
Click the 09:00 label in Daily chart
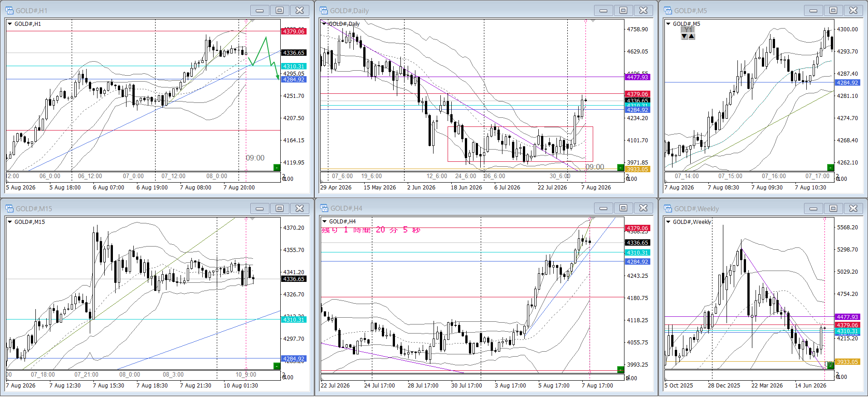[x=595, y=167]
